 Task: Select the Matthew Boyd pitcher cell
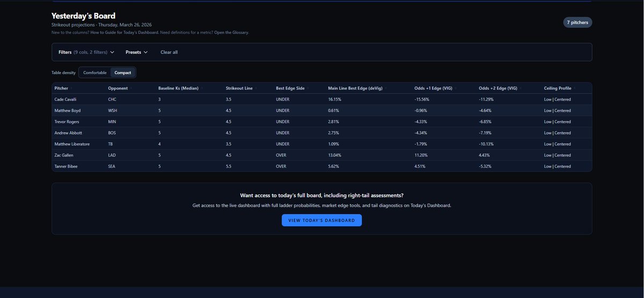pyautogui.click(x=67, y=111)
